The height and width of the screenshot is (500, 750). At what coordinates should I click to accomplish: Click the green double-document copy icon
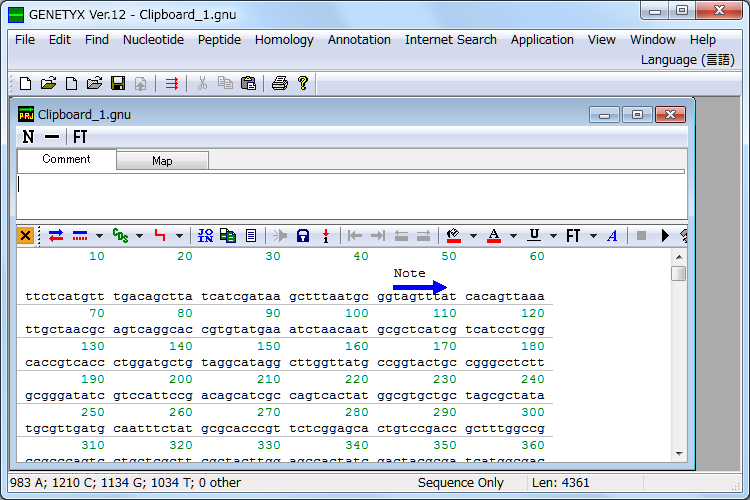pyautogui.click(x=228, y=235)
